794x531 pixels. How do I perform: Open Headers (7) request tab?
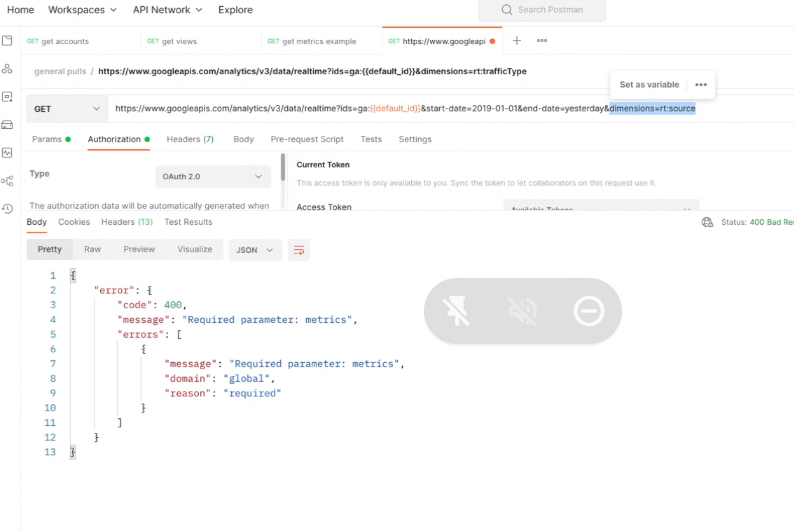tap(190, 139)
